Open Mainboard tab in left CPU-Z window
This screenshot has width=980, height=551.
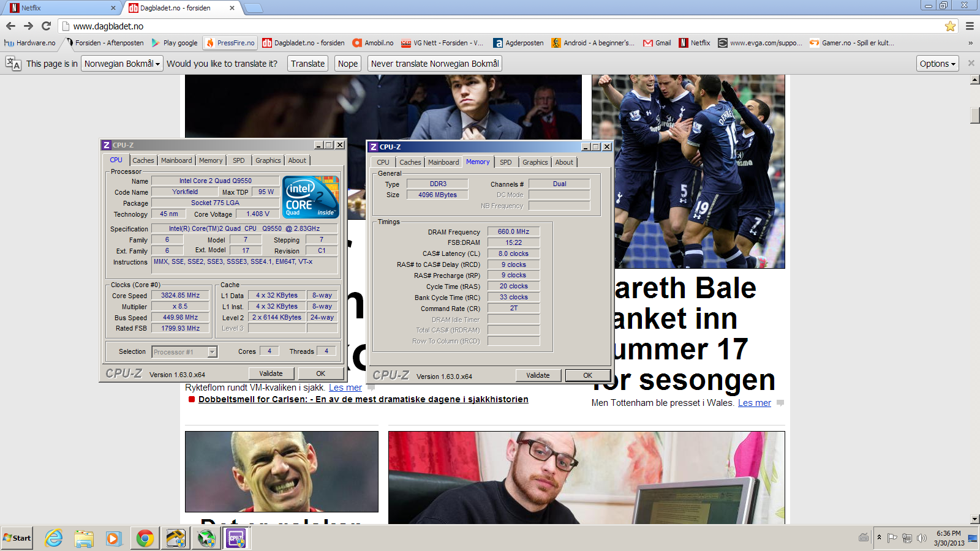(176, 160)
